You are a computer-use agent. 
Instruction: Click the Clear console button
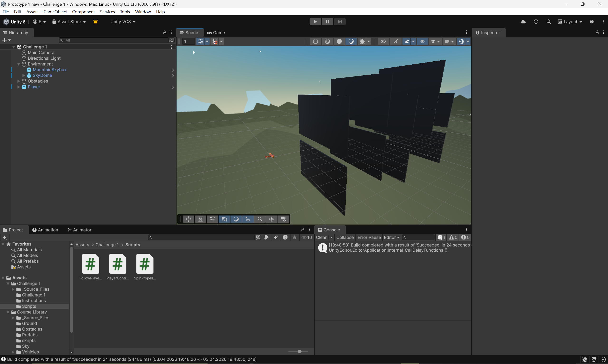point(321,237)
